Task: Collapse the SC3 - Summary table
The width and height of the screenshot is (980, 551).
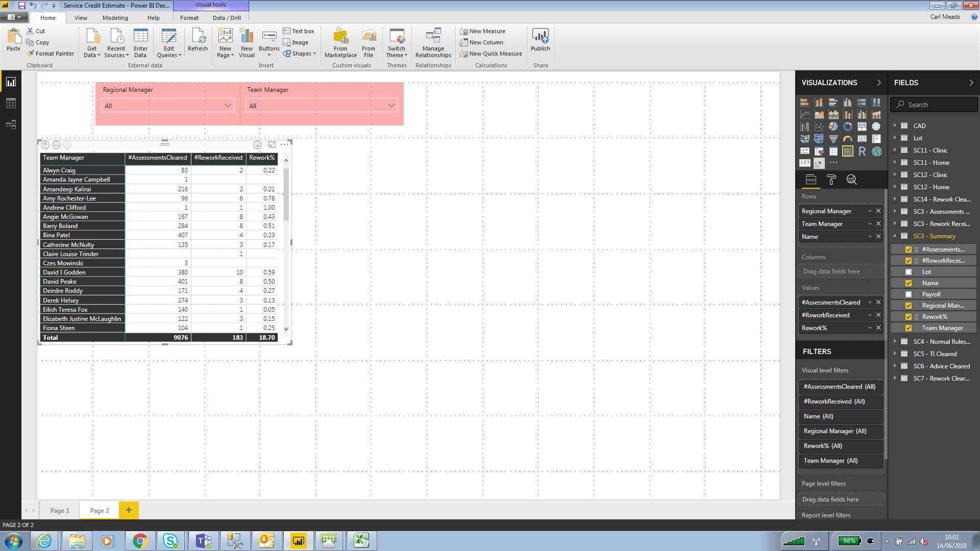Action: tap(895, 236)
